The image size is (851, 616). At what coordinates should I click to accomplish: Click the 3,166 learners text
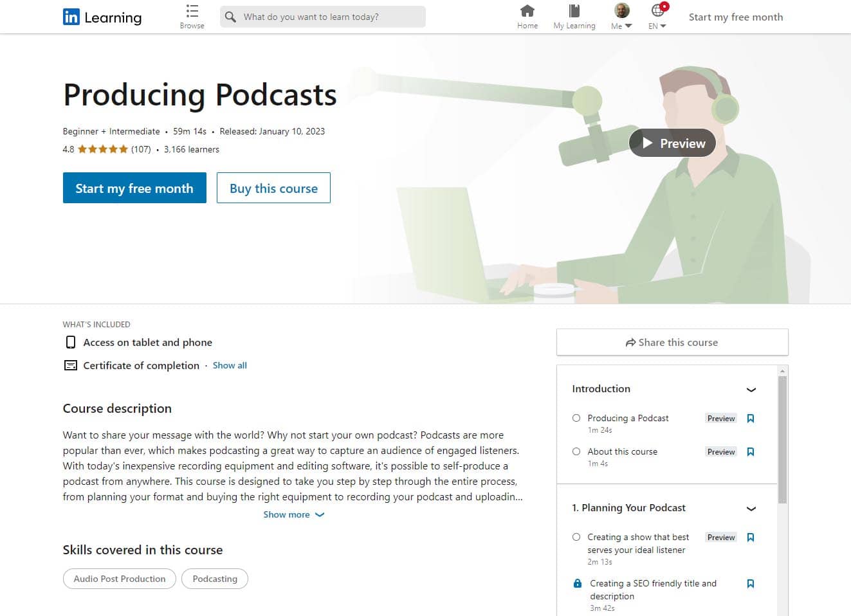click(x=192, y=149)
